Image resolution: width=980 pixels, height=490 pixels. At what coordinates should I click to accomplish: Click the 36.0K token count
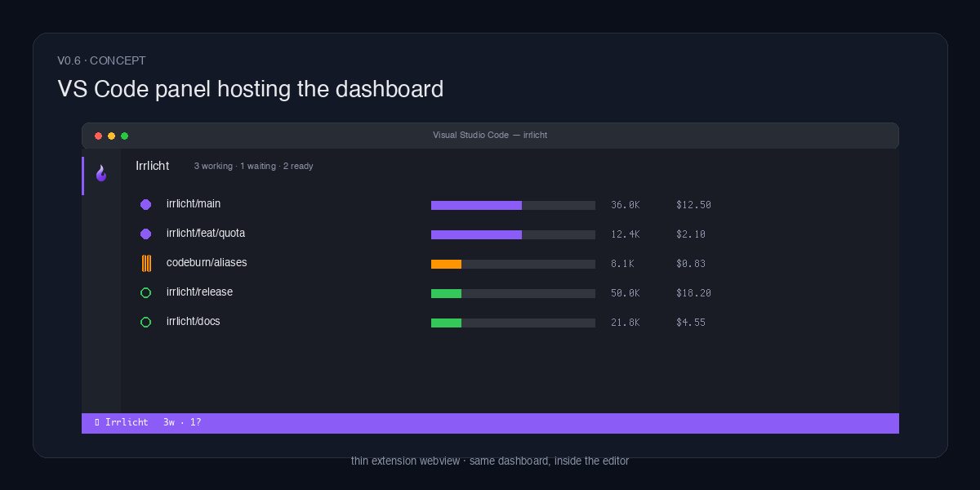coord(626,205)
